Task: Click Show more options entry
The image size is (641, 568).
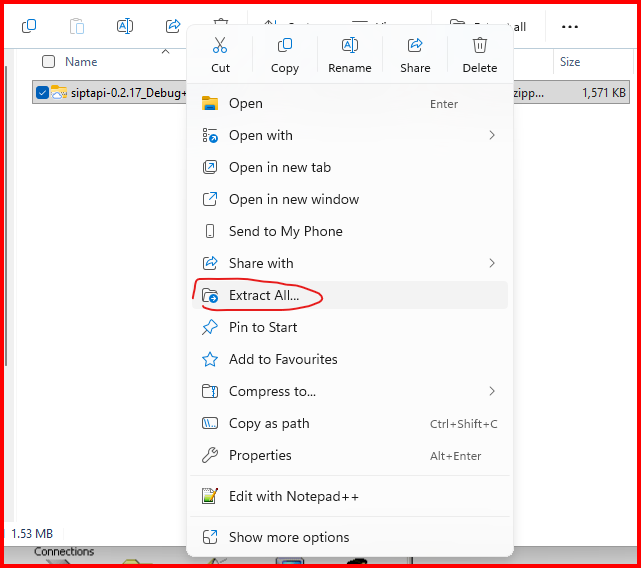Action: point(289,537)
